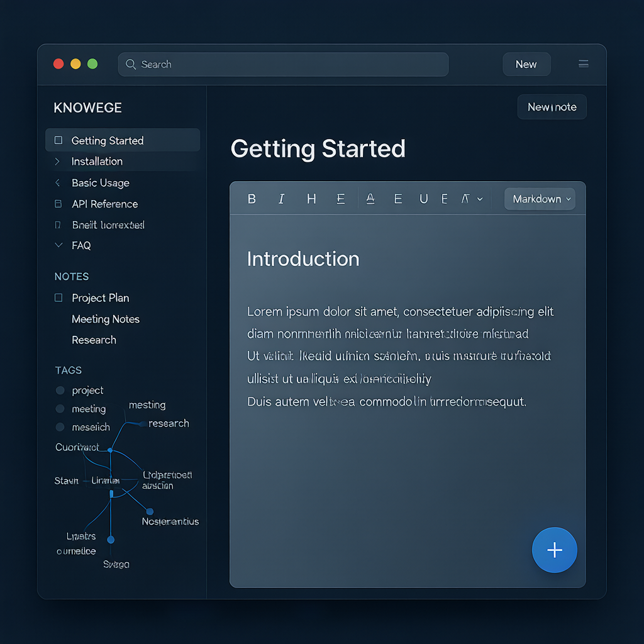Image resolution: width=644 pixels, height=644 pixels.
Task: Click the mesting label in graph
Action: 147,405
